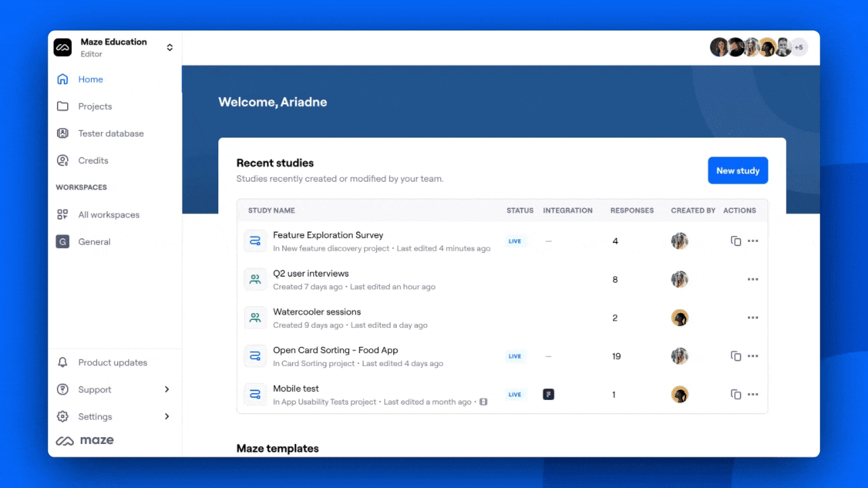Click the Maze Education workspace logo icon
The image size is (868, 488).
coord(63,47)
